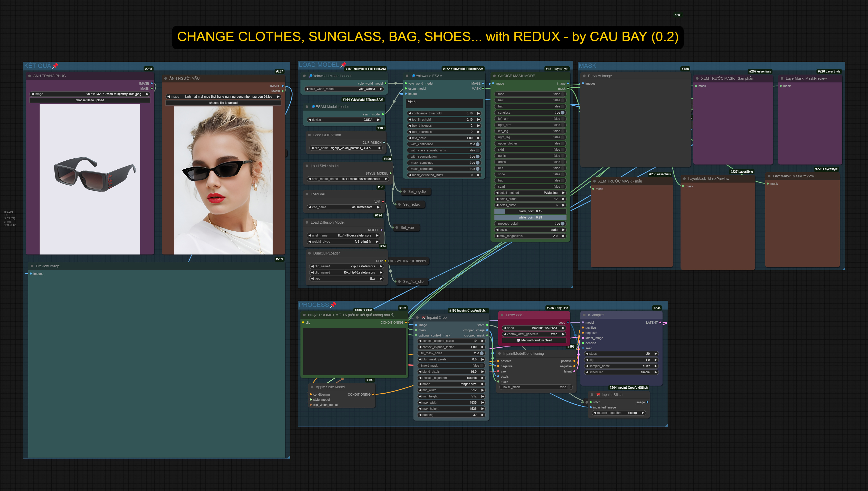Toggle with_confidence in the Yoloworld ESAM node
Screen dimensions: 868x491
click(477, 144)
